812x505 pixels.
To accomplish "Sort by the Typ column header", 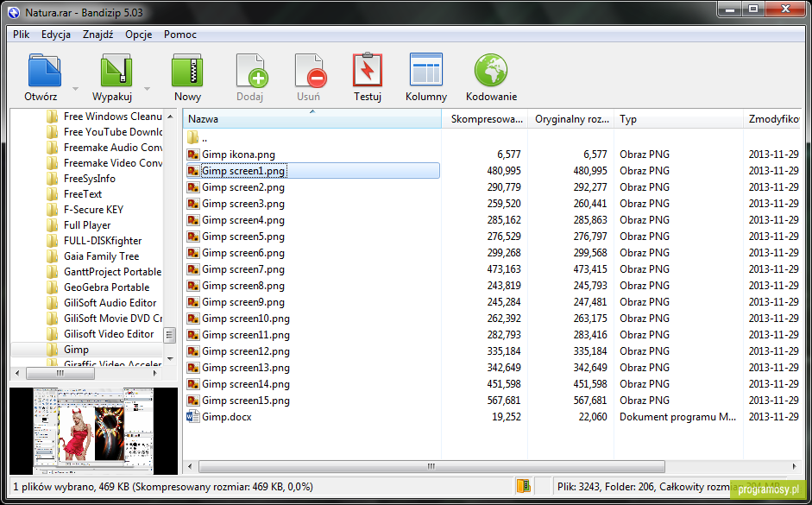I will click(678, 118).
